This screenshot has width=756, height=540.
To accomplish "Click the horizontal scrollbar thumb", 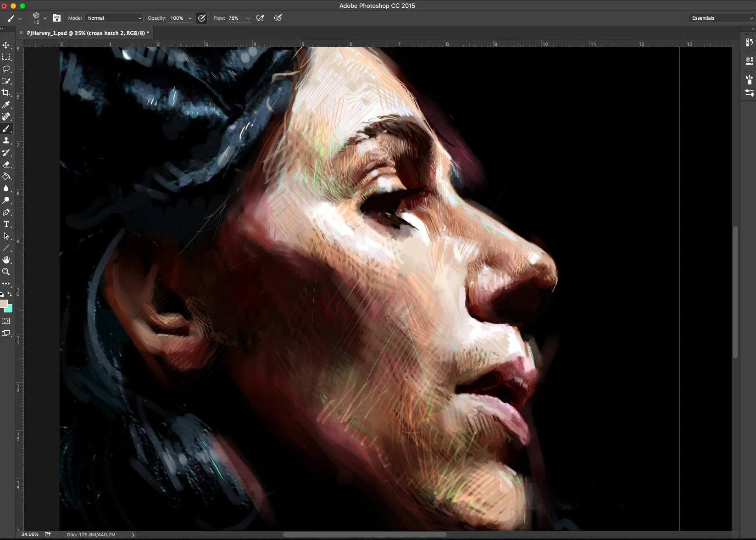I will 364,534.
